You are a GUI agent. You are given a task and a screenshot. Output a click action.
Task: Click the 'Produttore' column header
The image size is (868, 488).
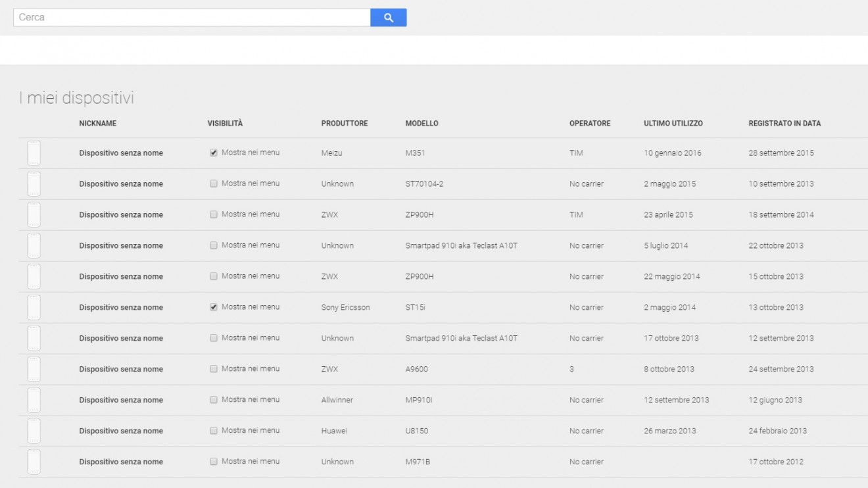[344, 124]
